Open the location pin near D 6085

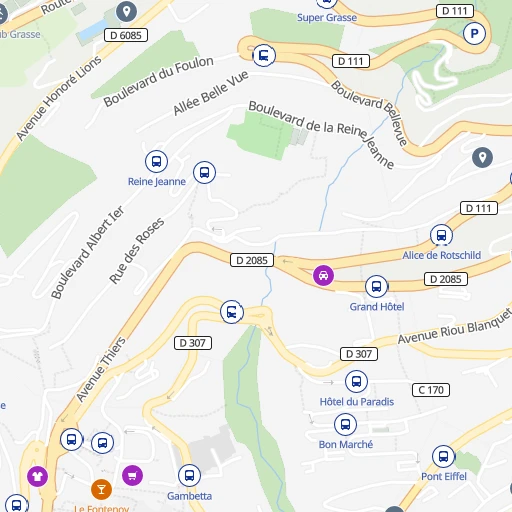(x=126, y=12)
